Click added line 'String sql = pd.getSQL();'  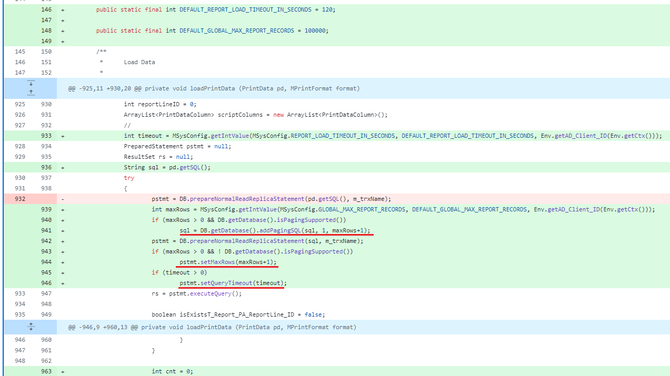(x=167, y=167)
